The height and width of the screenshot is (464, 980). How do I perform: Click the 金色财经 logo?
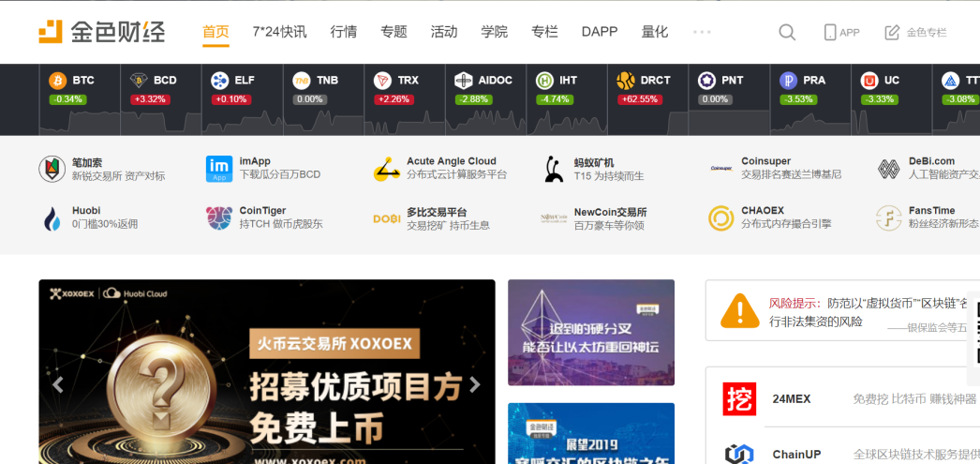101,31
